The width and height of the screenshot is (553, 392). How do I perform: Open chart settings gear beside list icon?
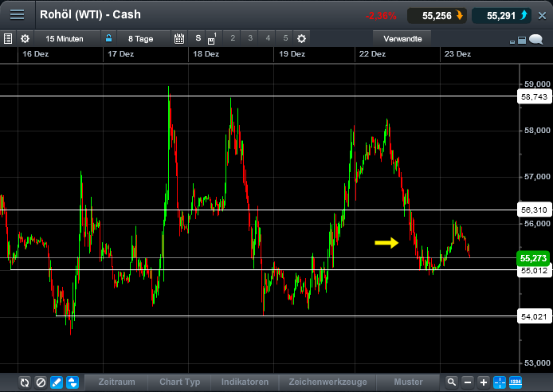tap(25, 38)
